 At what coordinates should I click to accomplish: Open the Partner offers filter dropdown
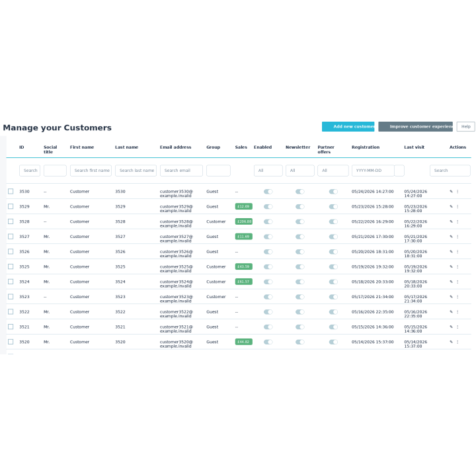pos(333,171)
